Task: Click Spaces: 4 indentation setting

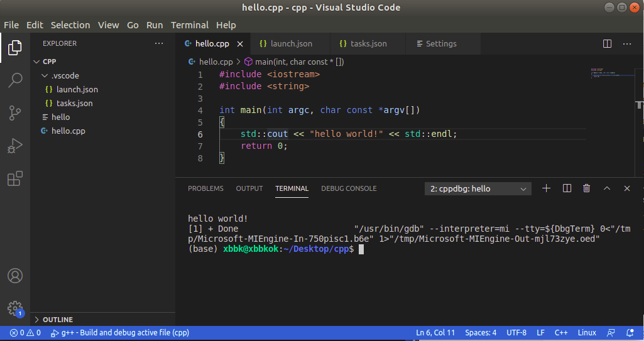Action: pyautogui.click(x=481, y=333)
